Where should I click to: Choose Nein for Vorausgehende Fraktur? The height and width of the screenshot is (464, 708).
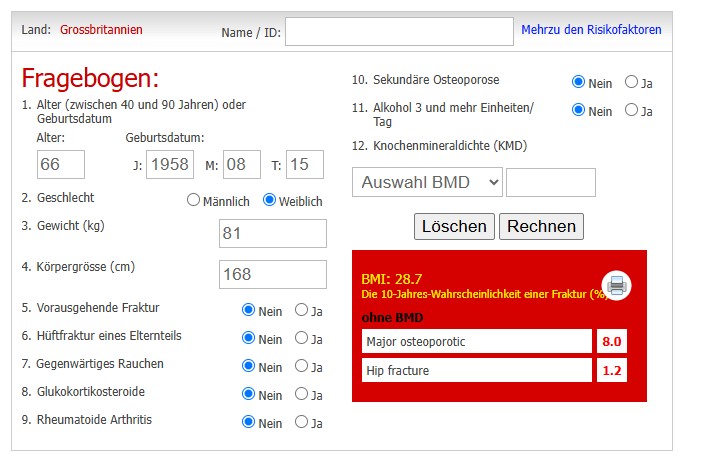pyautogui.click(x=248, y=310)
